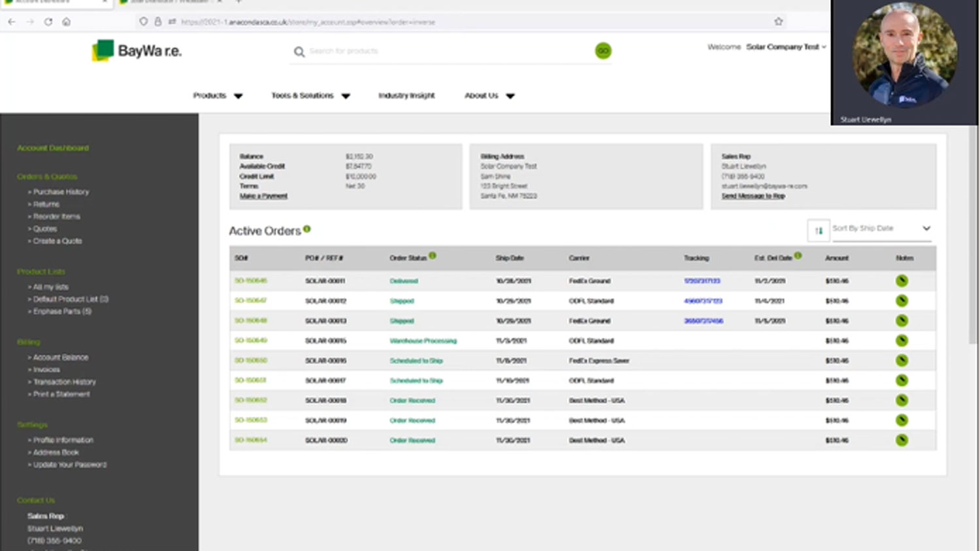Click the search magnifier icon
Image resolution: width=980 pixels, height=551 pixels.
tap(299, 52)
